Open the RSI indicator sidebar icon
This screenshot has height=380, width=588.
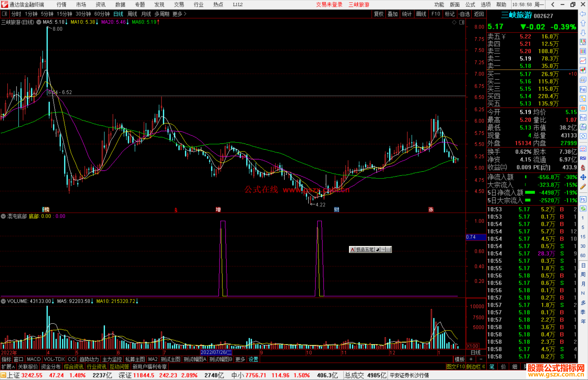[x=583, y=158]
